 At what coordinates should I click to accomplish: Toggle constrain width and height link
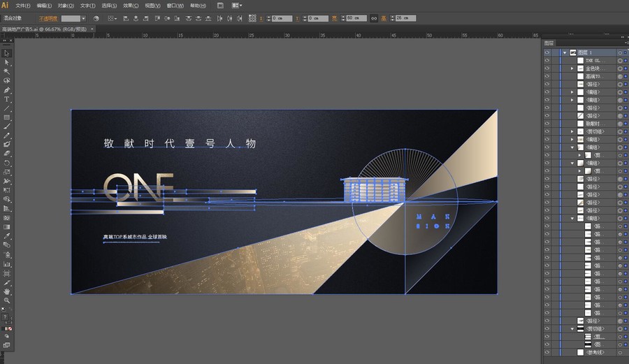pyautogui.click(x=374, y=18)
